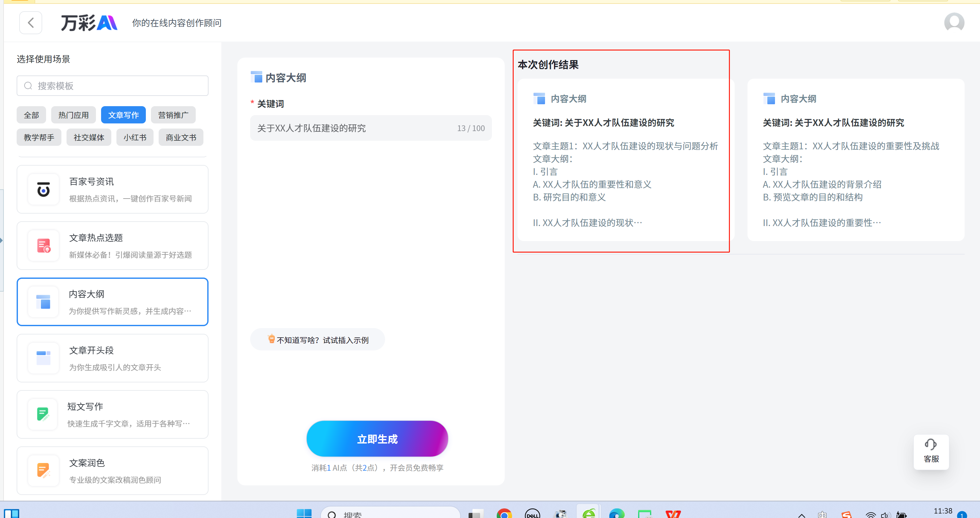
Task: Click 你的在线内容创作顾问 tagline
Action: coord(177,23)
